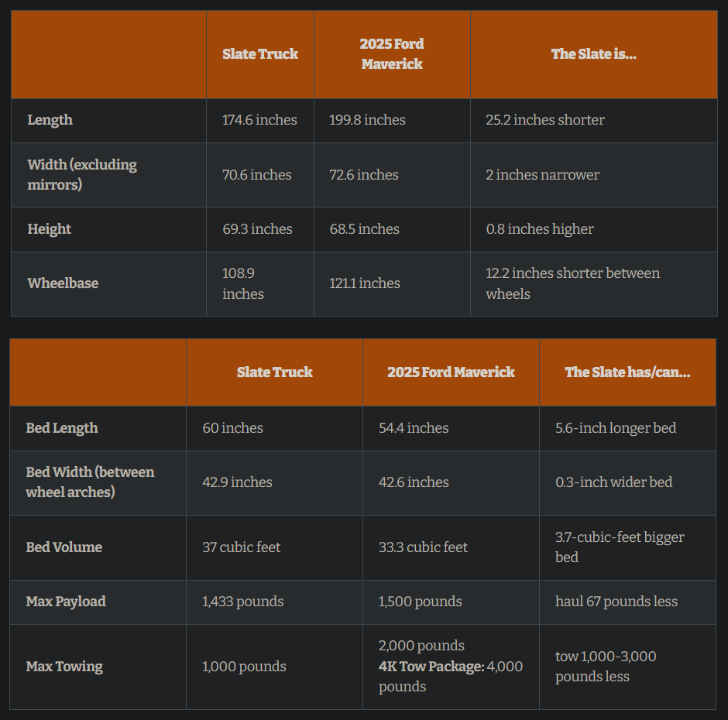Image resolution: width=728 pixels, height=720 pixels.
Task: Select the Bed Length row label
Action: pyautogui.click(x=62, y=427)
